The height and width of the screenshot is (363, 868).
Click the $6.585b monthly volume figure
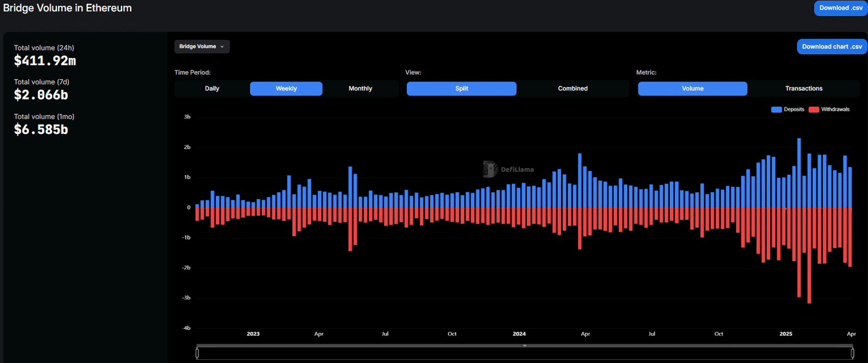41,129
